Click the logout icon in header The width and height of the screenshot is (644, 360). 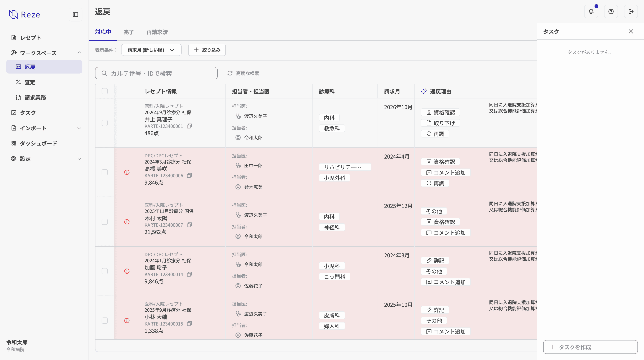631,11
